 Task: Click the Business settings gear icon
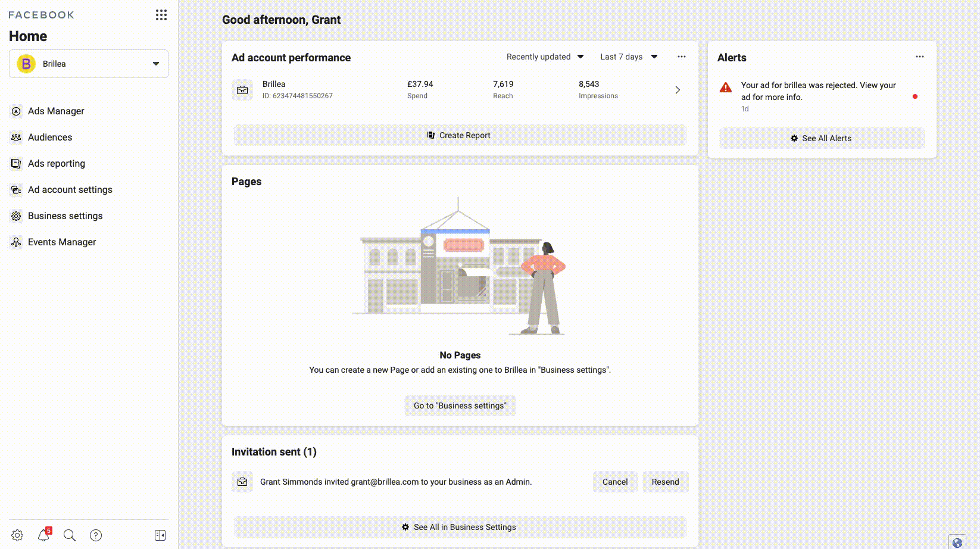click(x=16, y=216)
